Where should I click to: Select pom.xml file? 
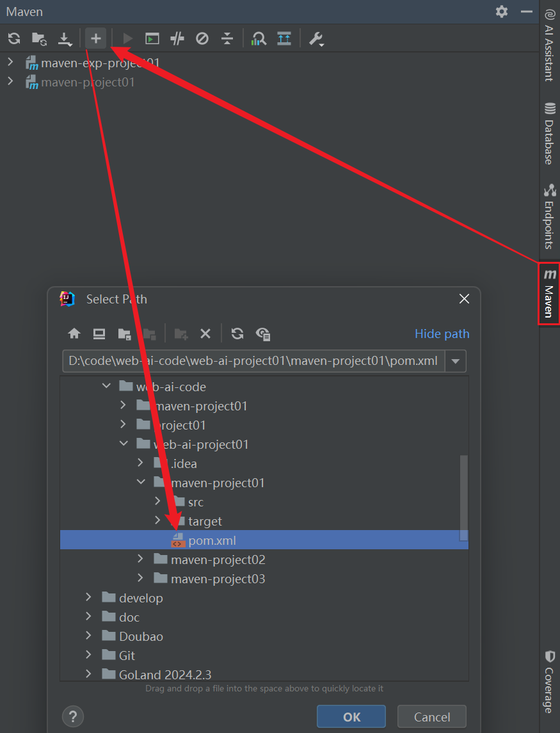point(264,540)
